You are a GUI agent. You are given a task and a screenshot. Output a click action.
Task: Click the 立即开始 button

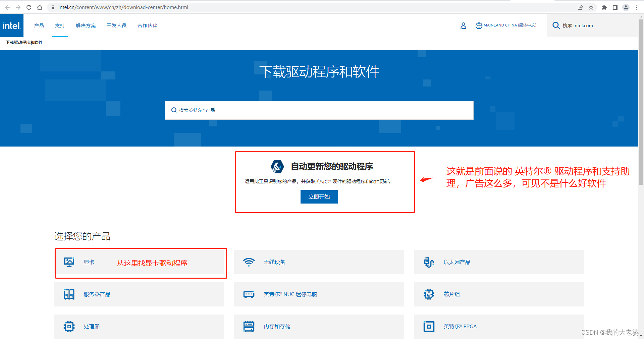pos(319,197)
